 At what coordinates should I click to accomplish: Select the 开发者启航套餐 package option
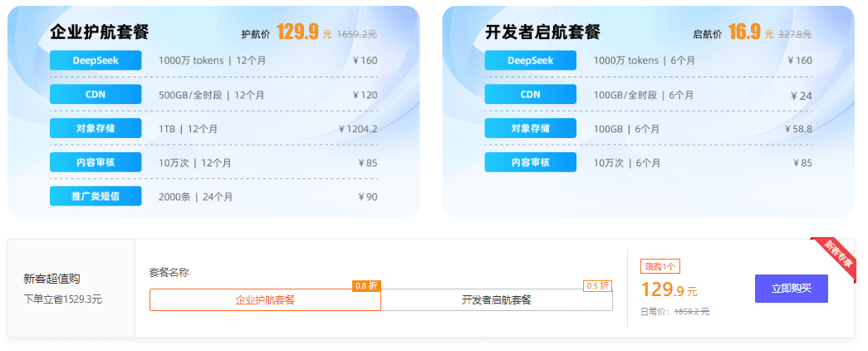497,300
